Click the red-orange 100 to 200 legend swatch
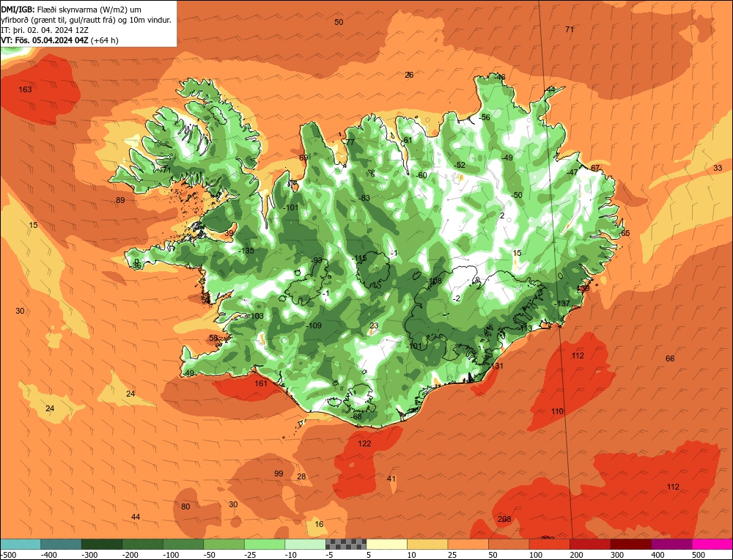The width and height of the screenshot is (733, 560). click(x=549, y=544)
